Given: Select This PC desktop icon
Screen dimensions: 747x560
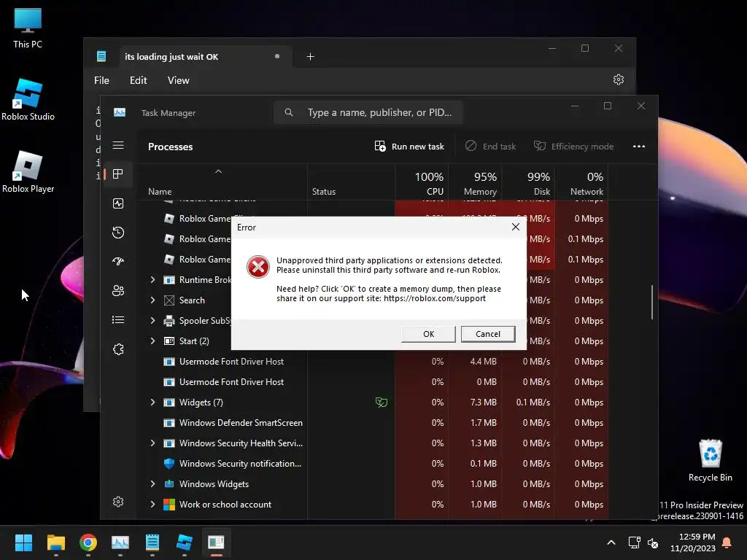Looking at the screenshot, I should pyautogui.click(x=28, y=28).
